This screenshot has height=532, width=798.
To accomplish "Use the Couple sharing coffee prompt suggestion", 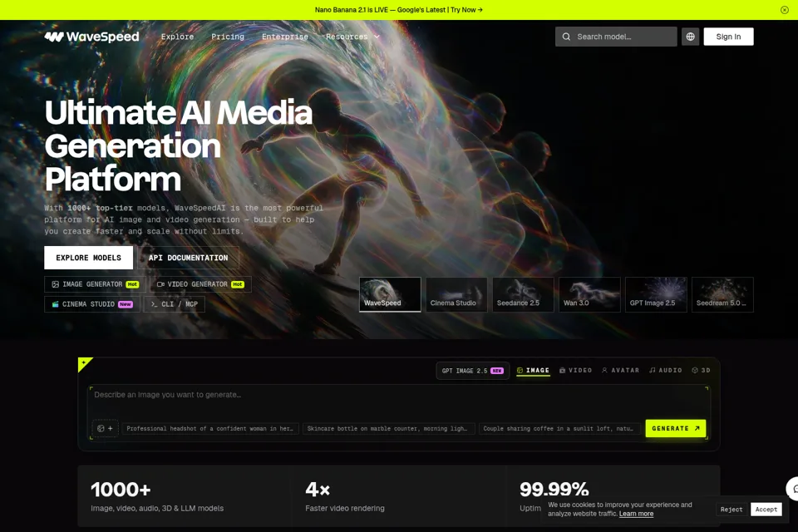I will pos(559,429).
